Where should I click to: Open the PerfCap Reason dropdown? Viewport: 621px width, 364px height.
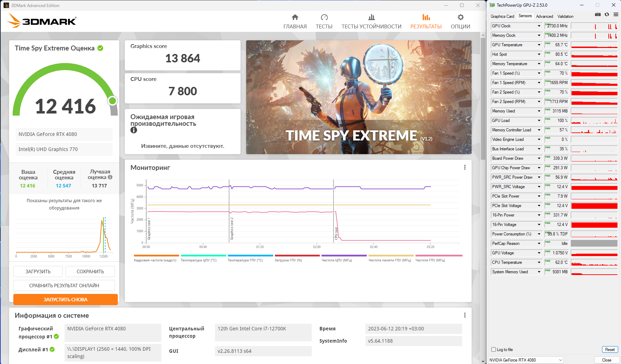[x=539, y=243]
